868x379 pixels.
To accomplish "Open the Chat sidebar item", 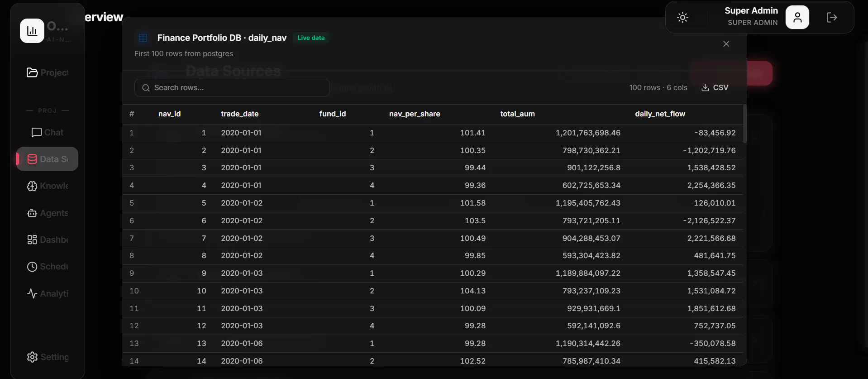I will [x=48, y=132].
